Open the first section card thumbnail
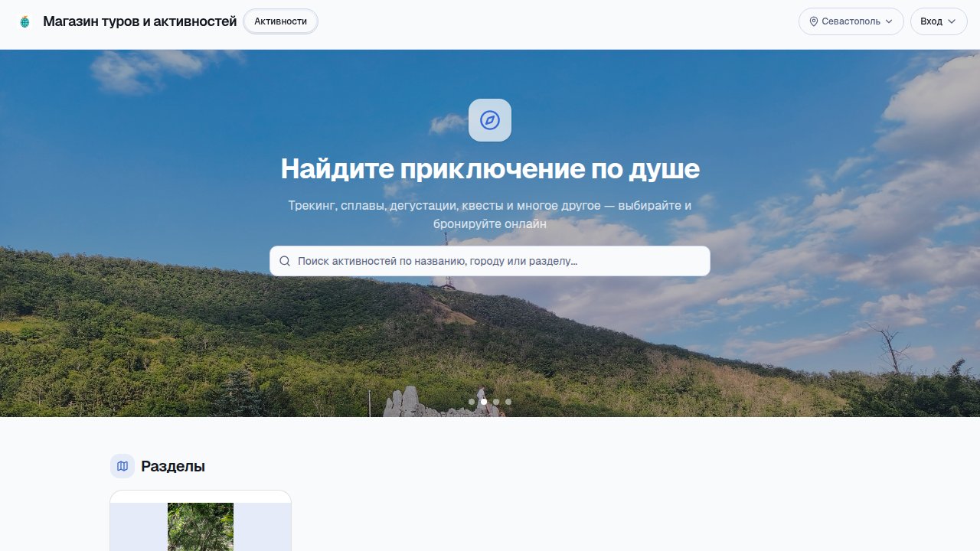Viewport: 980px width, 551px height. click(x=201, y=527)
